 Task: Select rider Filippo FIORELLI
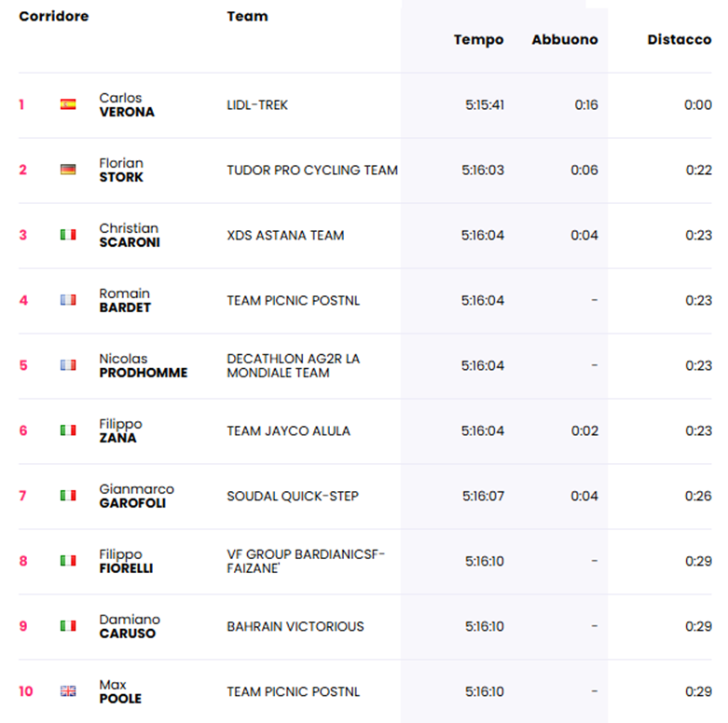(x=126, y=561)
